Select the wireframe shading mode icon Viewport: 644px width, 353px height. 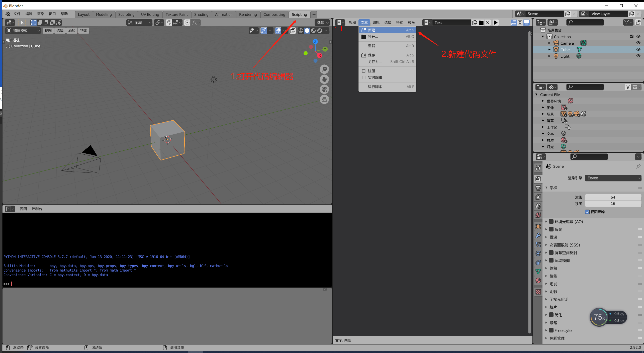coord(301,31)
